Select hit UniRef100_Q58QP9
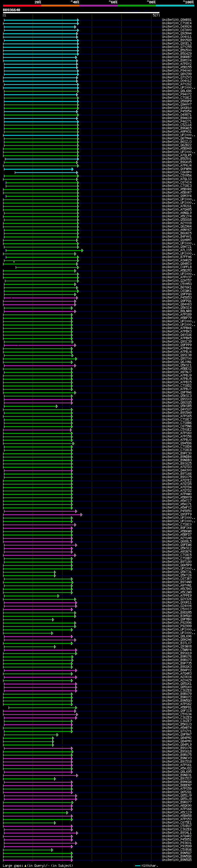The image size is (197, 868). pos(177,101)
